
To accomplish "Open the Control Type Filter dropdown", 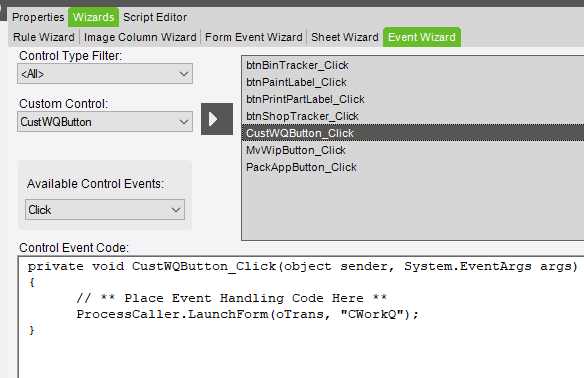I will (105, 74).
